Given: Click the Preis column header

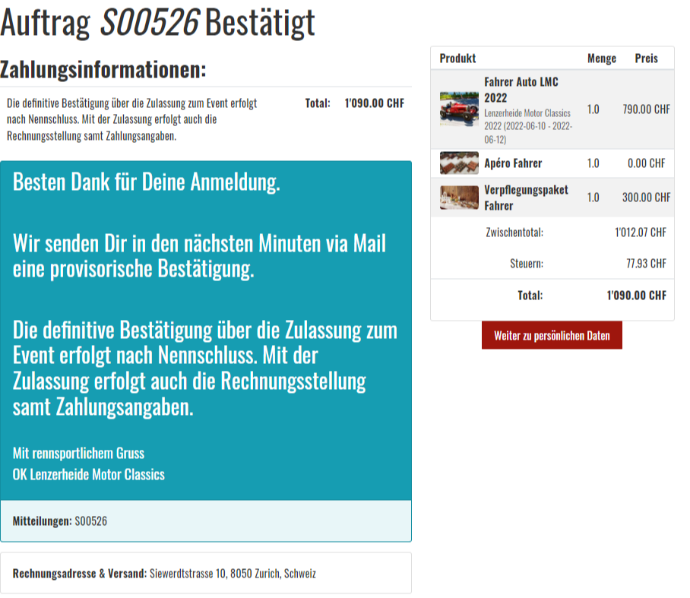Looking at the screenshot, I should (x=646, y=58).
